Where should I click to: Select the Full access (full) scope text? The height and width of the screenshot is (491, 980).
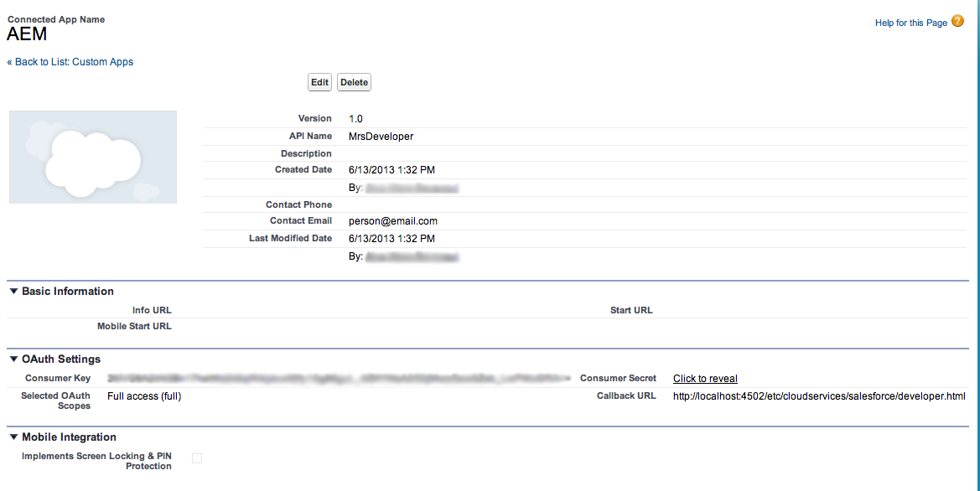(144, 396)
